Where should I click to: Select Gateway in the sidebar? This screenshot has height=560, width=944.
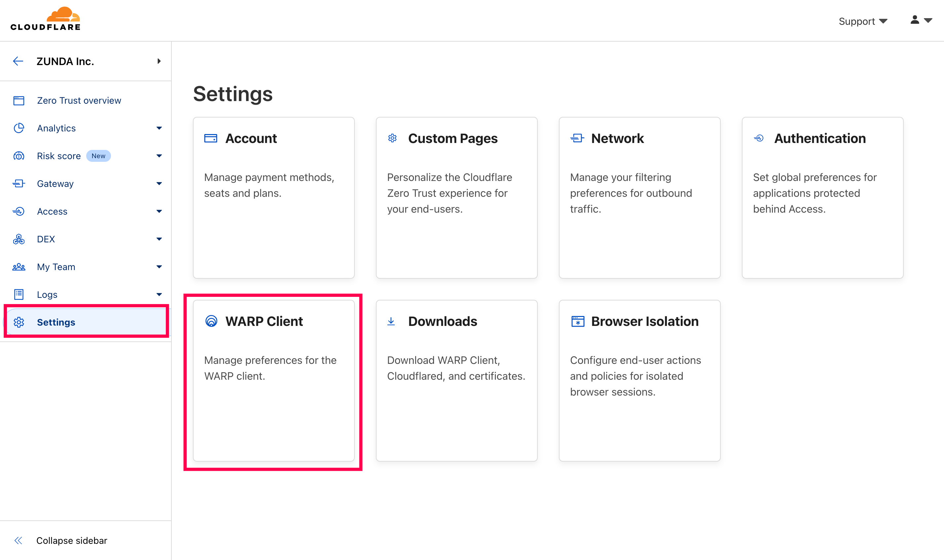coord(55,184)
